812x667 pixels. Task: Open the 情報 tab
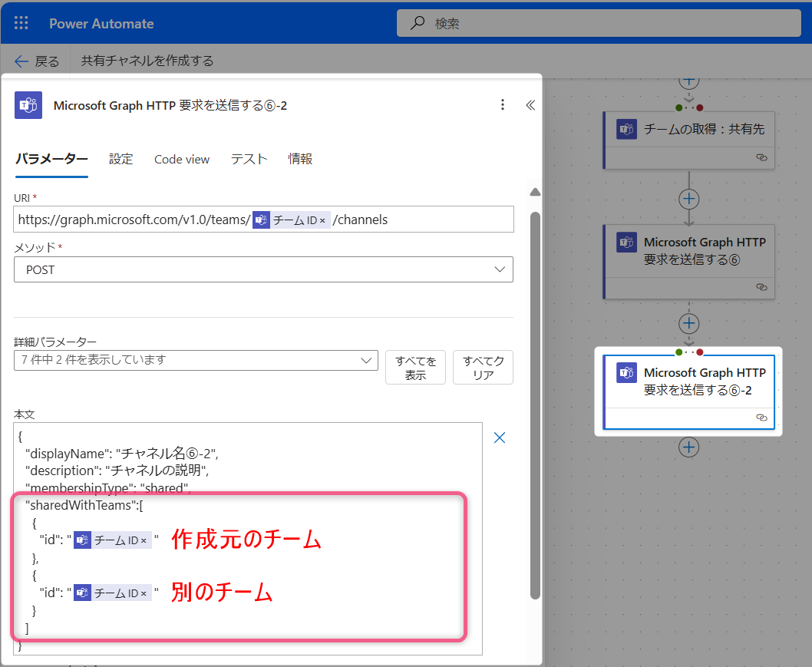[x=300, y=159]
